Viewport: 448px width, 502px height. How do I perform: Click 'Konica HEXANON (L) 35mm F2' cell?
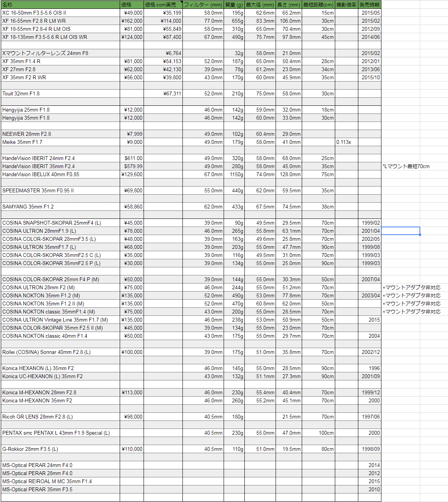tap(60, 368)
